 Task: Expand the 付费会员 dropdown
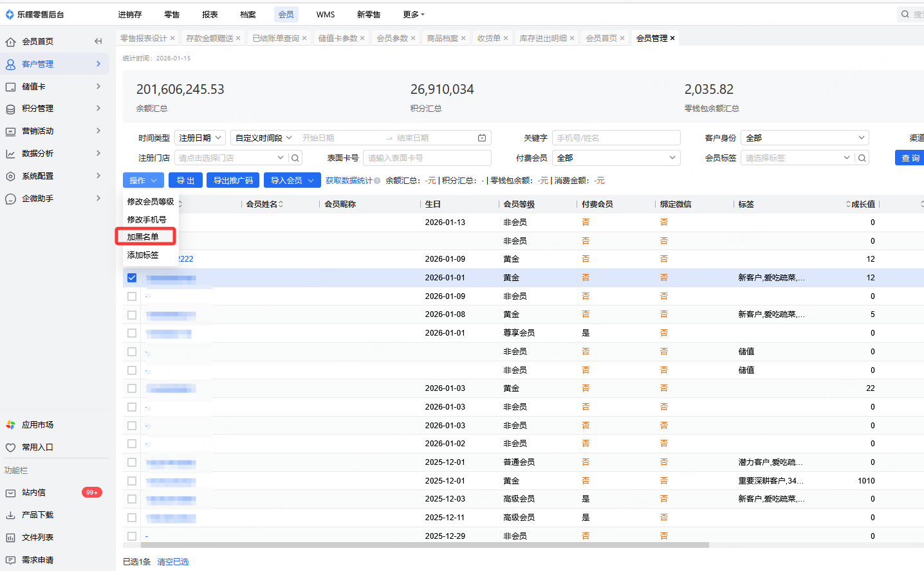tap(616, 158)
